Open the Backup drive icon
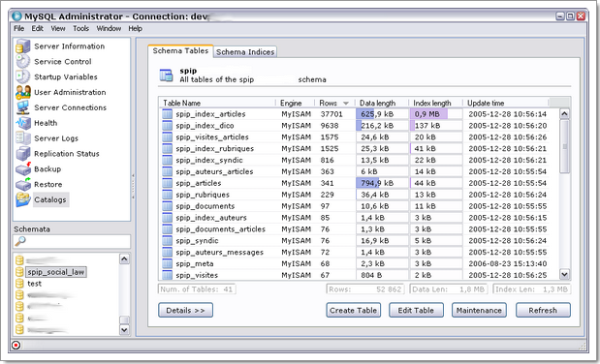 (23, 168)
